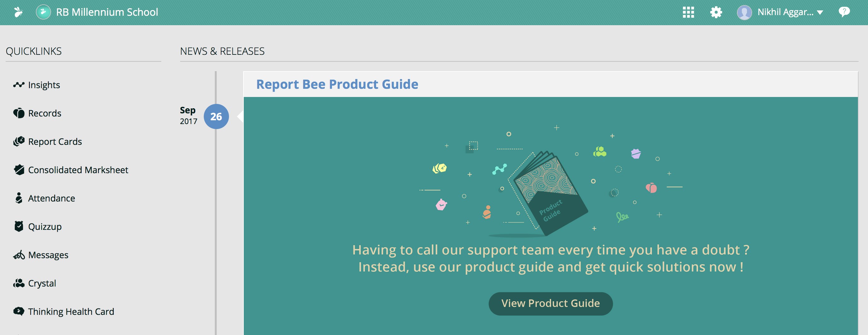Click the help chat bubble icon
Image resolution: width=868 pixels, height=335 pixels.
[x=844, y=12]
